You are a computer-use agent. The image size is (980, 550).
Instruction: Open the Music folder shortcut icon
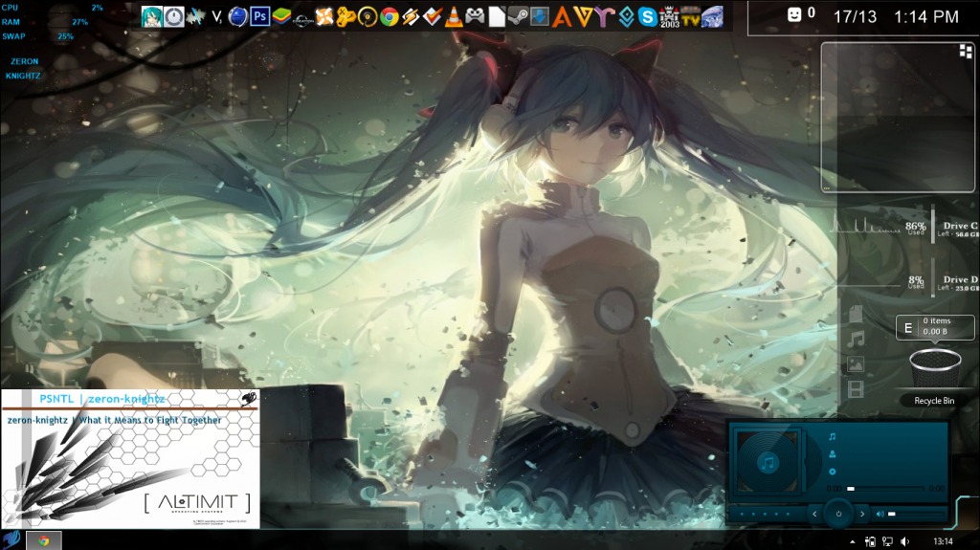856,340
